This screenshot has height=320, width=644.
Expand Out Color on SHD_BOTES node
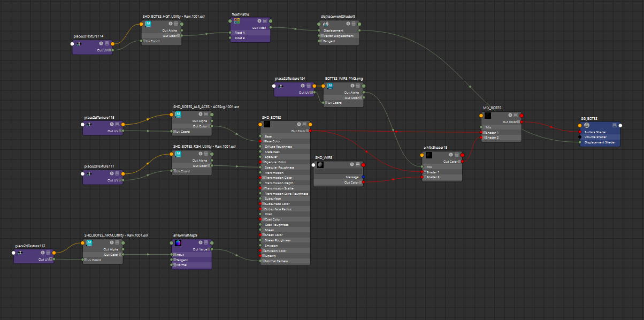click(x=308, y=131)
